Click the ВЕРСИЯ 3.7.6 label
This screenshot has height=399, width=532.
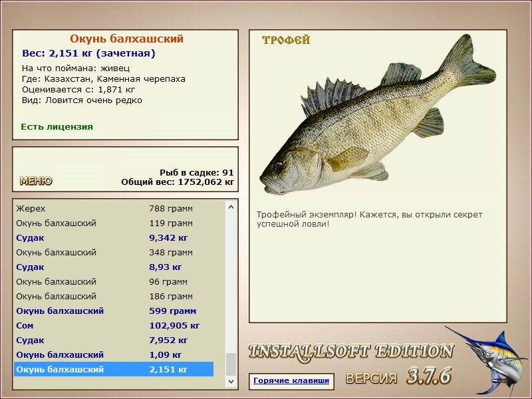(398, 376)
